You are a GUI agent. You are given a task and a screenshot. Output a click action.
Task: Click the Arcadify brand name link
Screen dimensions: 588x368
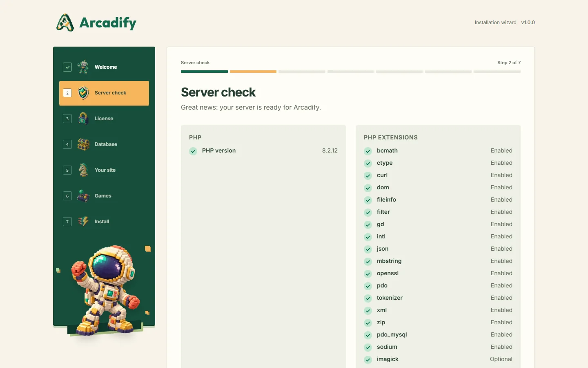point(108,23)
